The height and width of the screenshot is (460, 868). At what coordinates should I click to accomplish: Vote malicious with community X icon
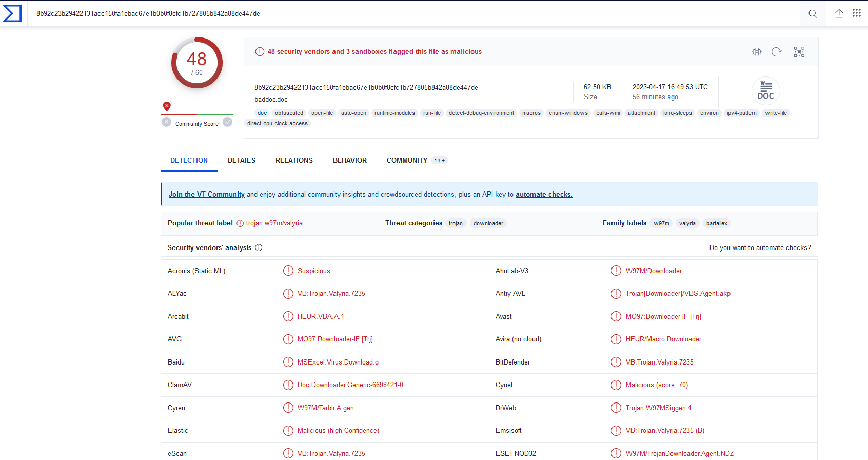[166, 122]
